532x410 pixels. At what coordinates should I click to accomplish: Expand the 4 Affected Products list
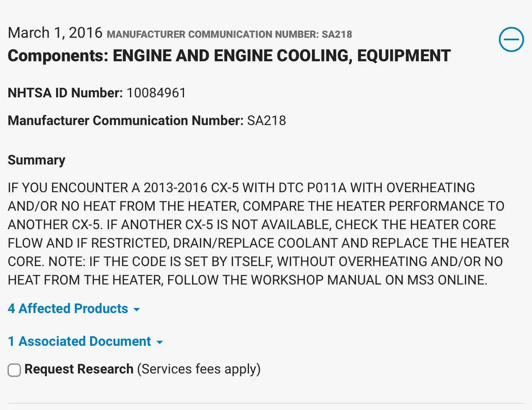pyautogui.click(x=68, y=308)
